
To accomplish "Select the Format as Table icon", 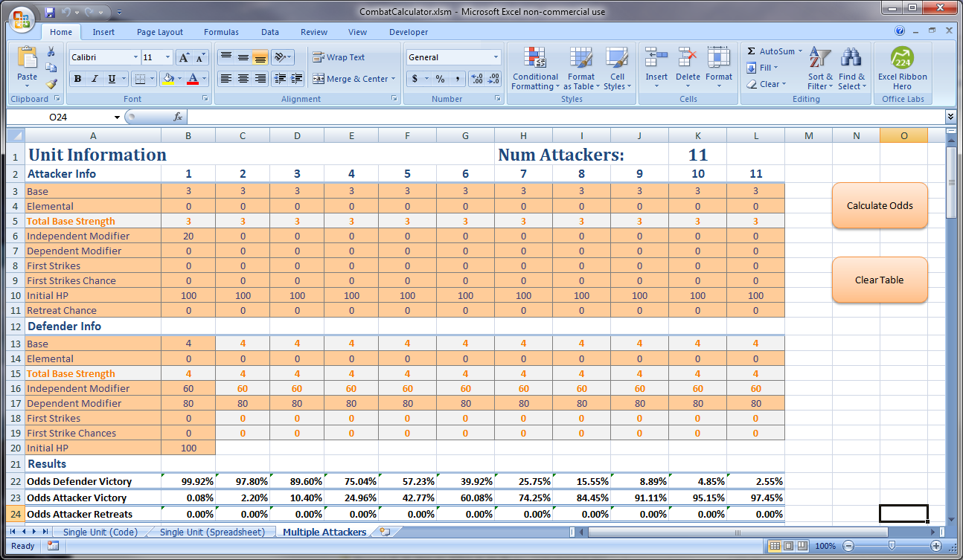I will point(580,68).
